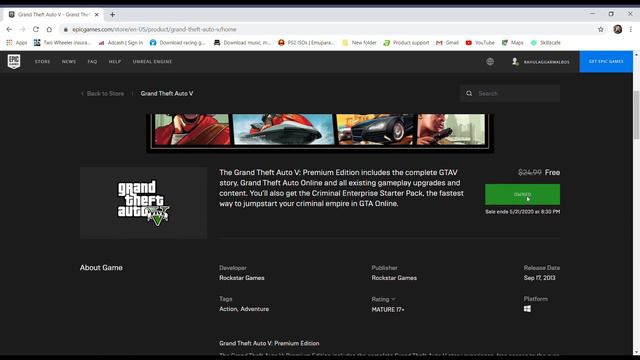Click the Rockstar Games developer text
The image size is (640, 360).
[242, 278]
